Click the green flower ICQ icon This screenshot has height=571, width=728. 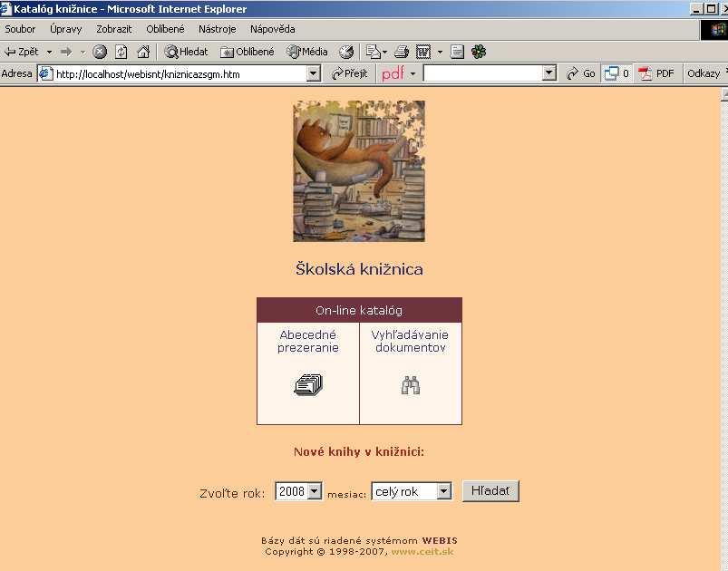[479, 52]
